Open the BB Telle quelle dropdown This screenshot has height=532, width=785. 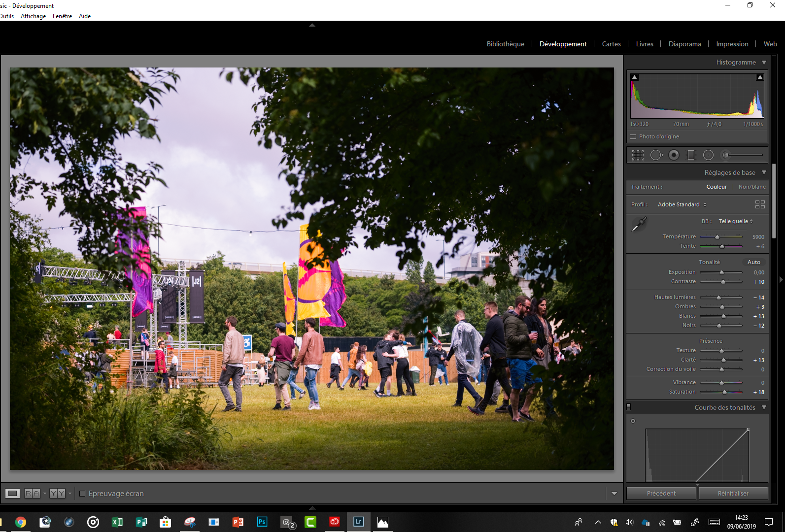point(735,221)
